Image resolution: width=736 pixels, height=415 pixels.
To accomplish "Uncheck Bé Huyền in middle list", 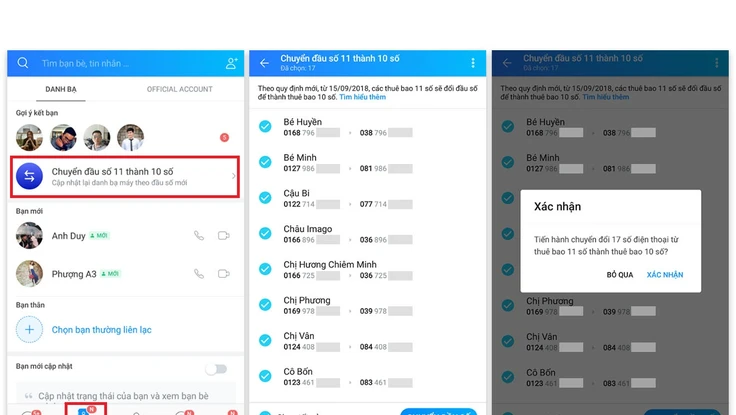I will click(x=265, y=126).
